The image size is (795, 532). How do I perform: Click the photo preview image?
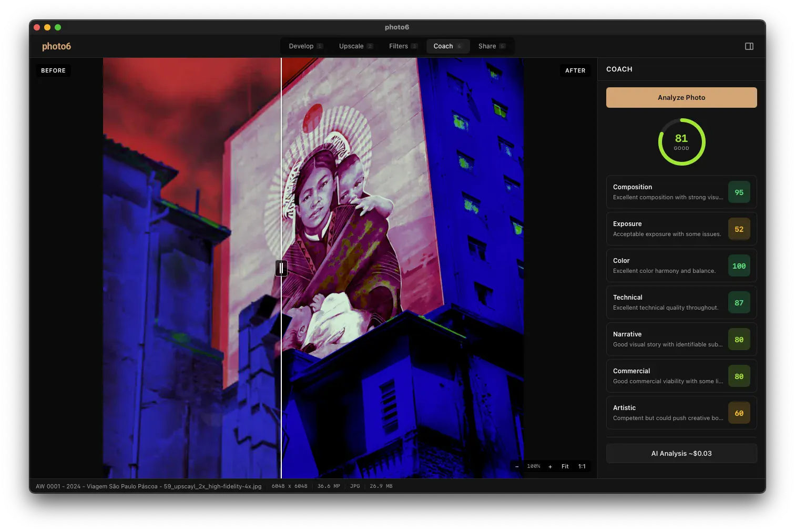pos(313,268)
